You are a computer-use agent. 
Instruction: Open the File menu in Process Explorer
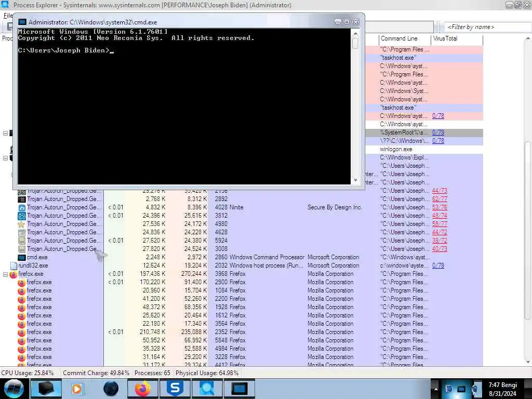[x=8, y=16]
